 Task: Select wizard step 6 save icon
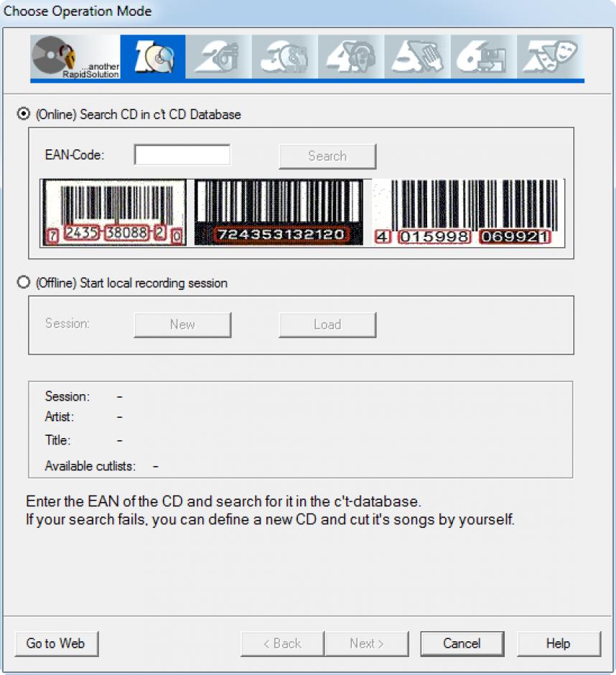tap(484, 57)
